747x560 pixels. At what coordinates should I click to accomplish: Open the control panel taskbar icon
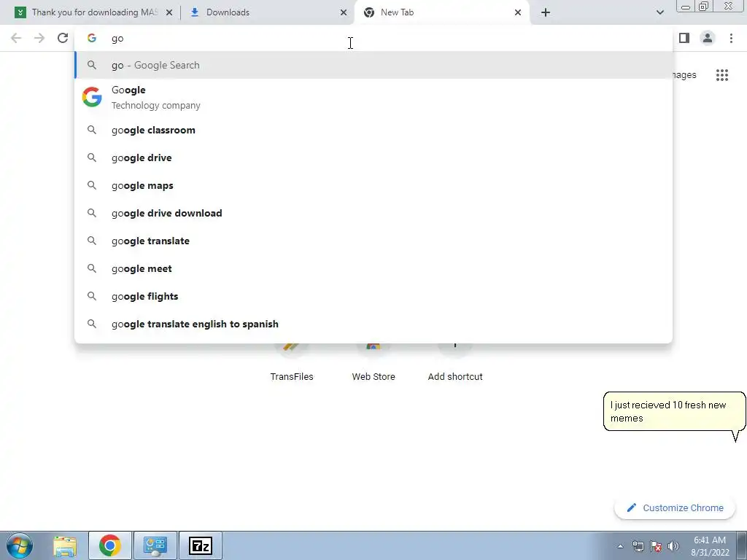pos(155,545)
